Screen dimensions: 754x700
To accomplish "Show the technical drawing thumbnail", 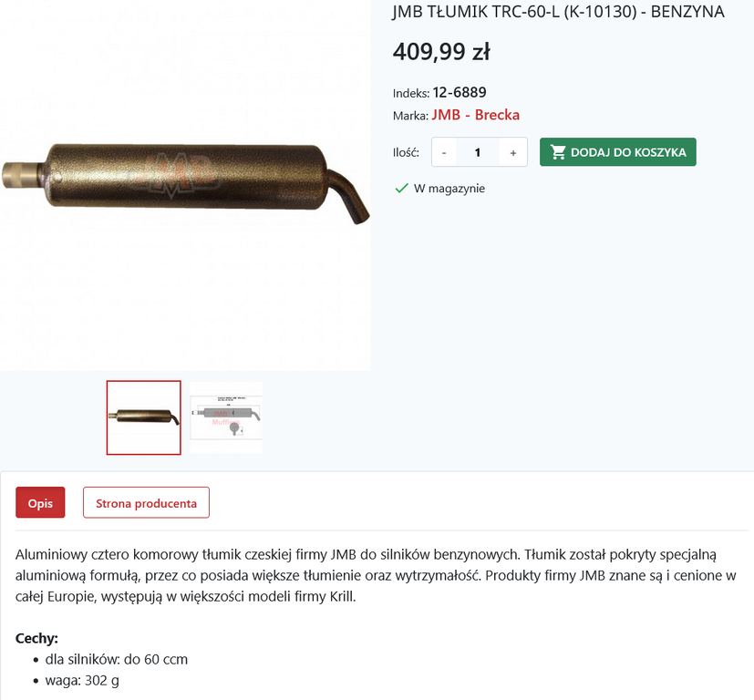I will (226, 417).
